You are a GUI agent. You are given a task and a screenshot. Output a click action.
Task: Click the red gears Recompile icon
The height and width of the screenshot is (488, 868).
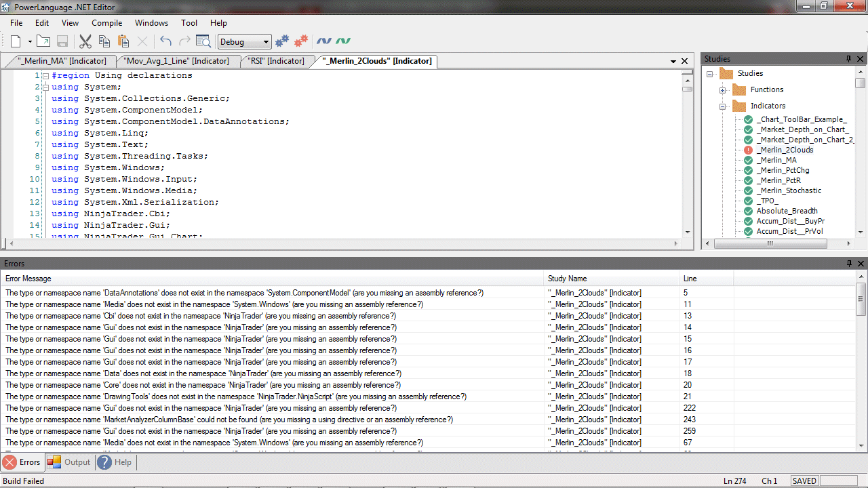(301, 41)
